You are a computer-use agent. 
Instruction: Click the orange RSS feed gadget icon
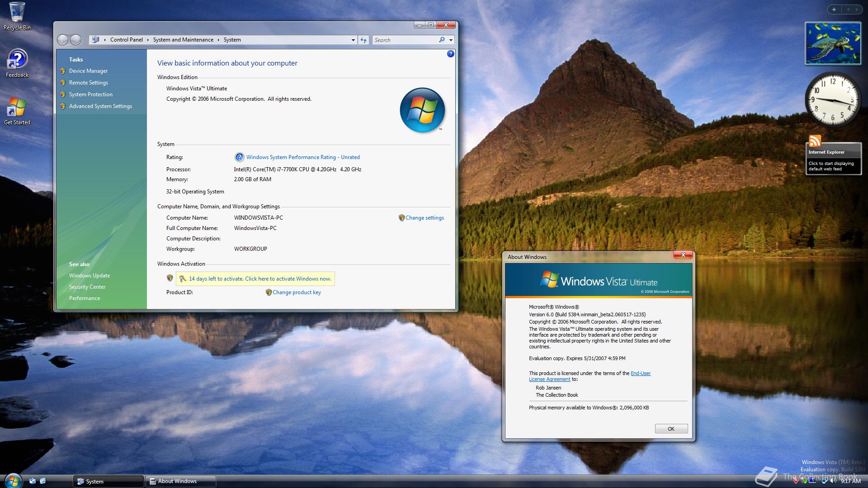click(x=815, y=141)
